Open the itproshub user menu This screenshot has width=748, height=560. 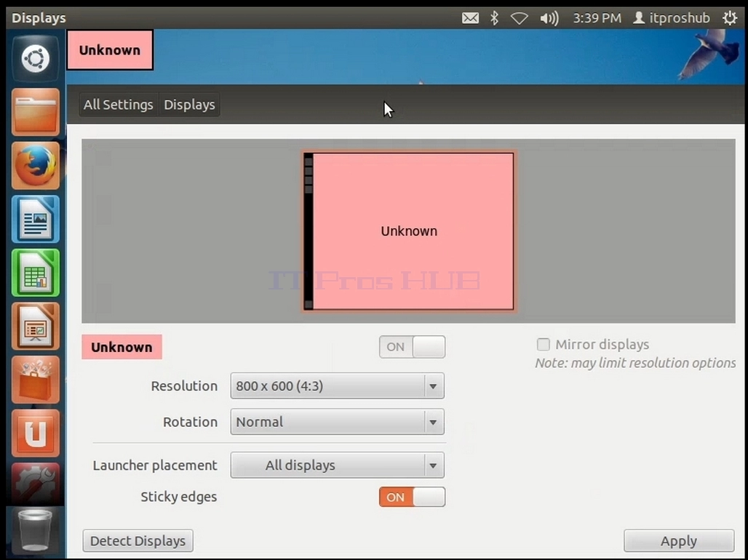pos(671,18)
